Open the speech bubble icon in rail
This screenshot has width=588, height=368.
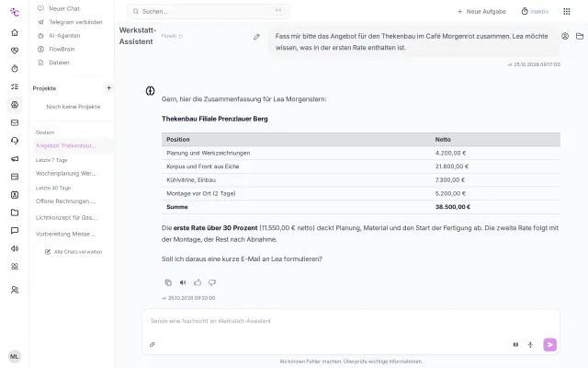15,231
